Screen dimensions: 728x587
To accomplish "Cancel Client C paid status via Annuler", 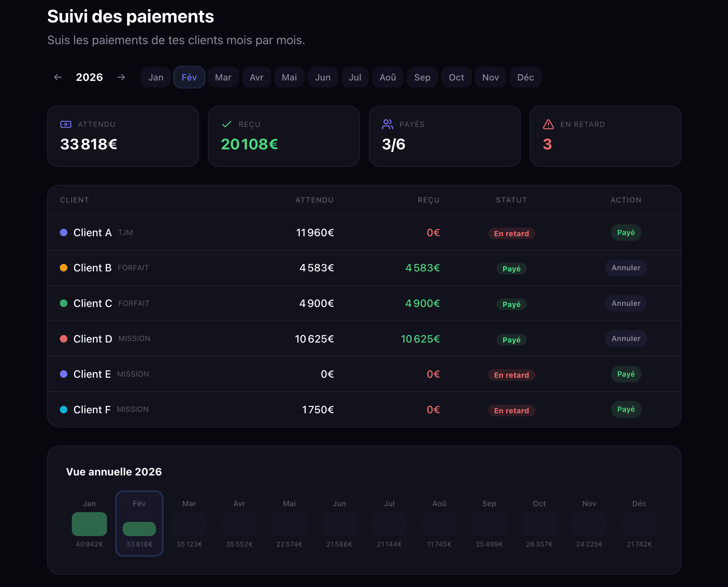I will click(625, 303).
